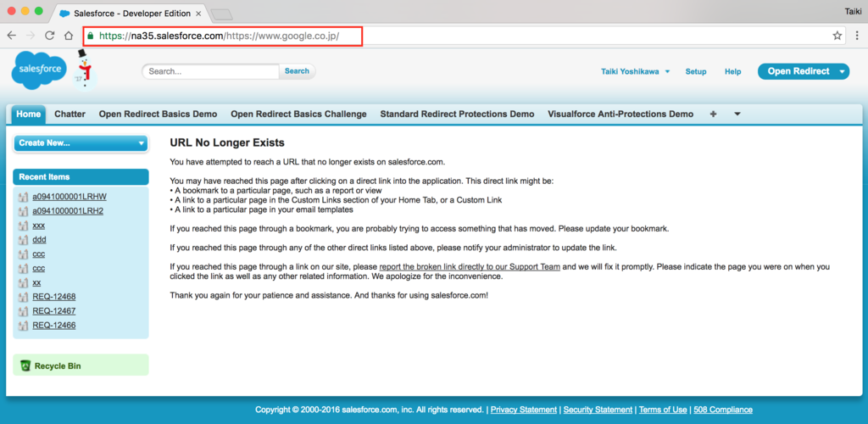Expand Create New dropdown
Viewport: 868px width, 424px height.
81,142
